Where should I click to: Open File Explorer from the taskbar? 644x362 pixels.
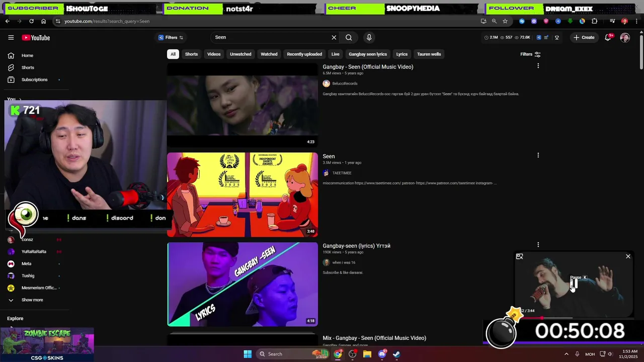click(x=367, y=354)
